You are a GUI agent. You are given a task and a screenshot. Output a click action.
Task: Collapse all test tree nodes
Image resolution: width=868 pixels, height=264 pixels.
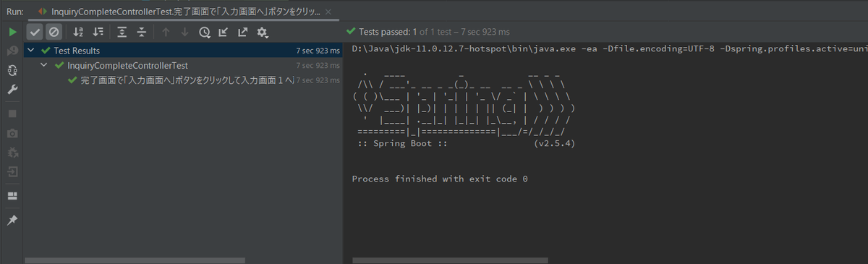[x=142, y=32]
